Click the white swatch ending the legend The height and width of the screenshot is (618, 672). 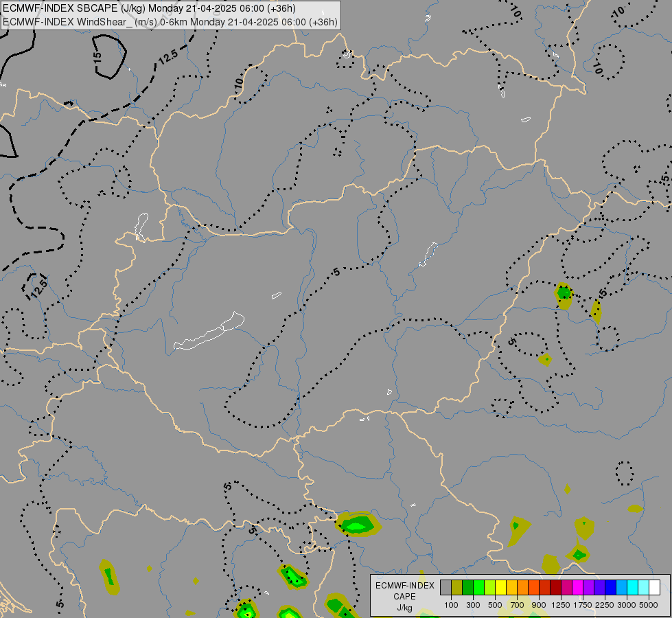(x=654, y=588)
